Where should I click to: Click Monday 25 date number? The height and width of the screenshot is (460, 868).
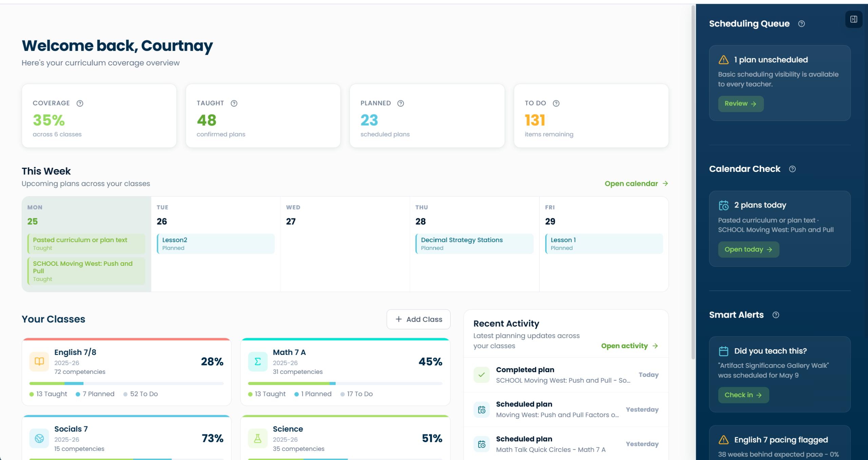coord(33,222)
